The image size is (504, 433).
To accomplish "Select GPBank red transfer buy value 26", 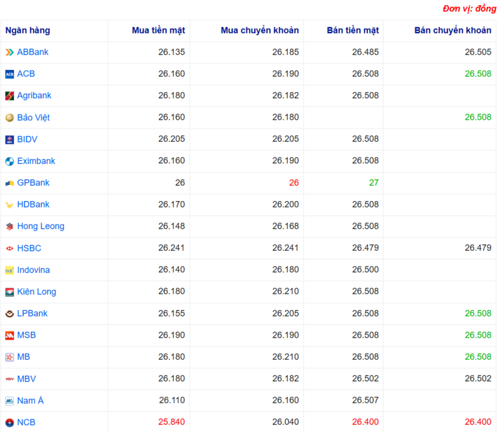I will pyautogui.click(x=294, y=183).
